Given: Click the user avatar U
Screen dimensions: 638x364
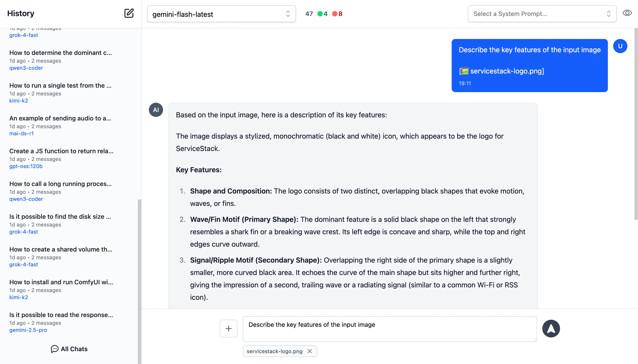Looking at the screenshot, I should click(x=620, y=46).
